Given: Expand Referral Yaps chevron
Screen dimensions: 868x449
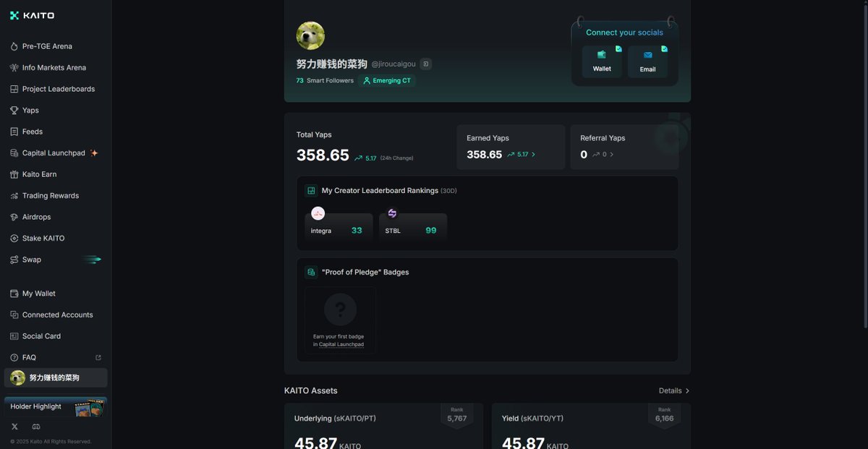Looking at the screenshot, I should coord(612,155).
